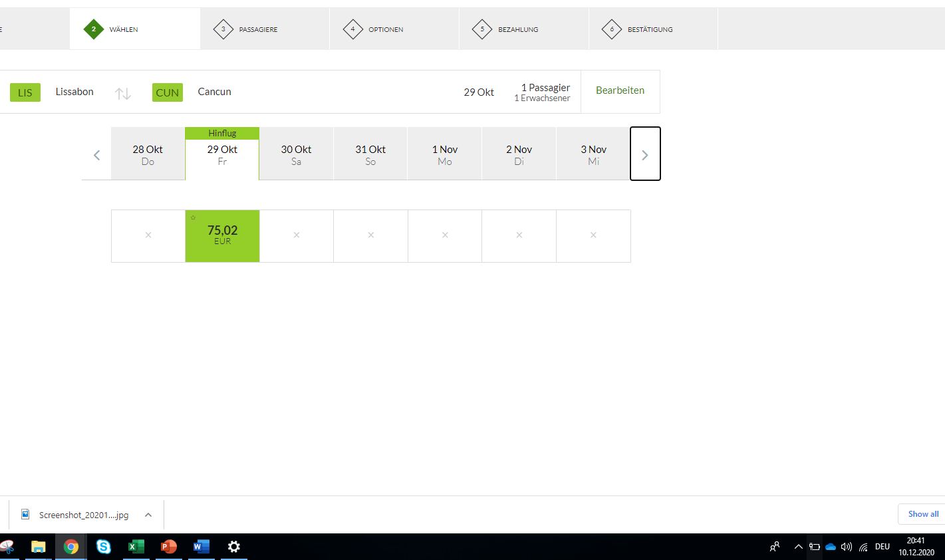Click the CUN airport code badge
This screenshot has height=560, width=945.
coord(168,92)
